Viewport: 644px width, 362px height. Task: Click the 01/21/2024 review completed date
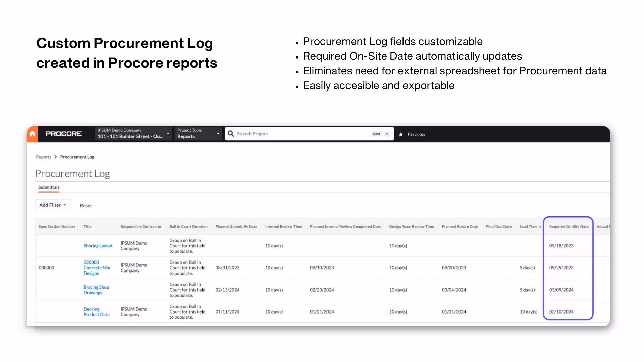pyautogui.click(x=322, y=312)
